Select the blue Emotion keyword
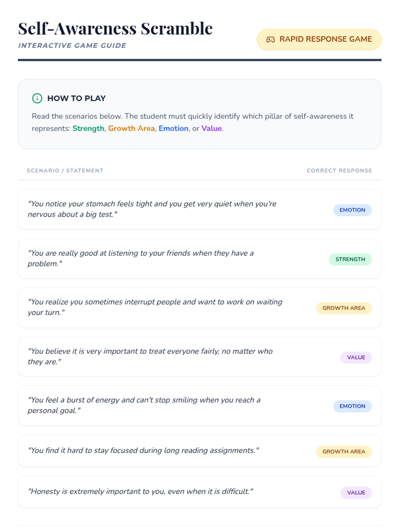The height and width of the screenshot is (532, 399). (173, 128)
